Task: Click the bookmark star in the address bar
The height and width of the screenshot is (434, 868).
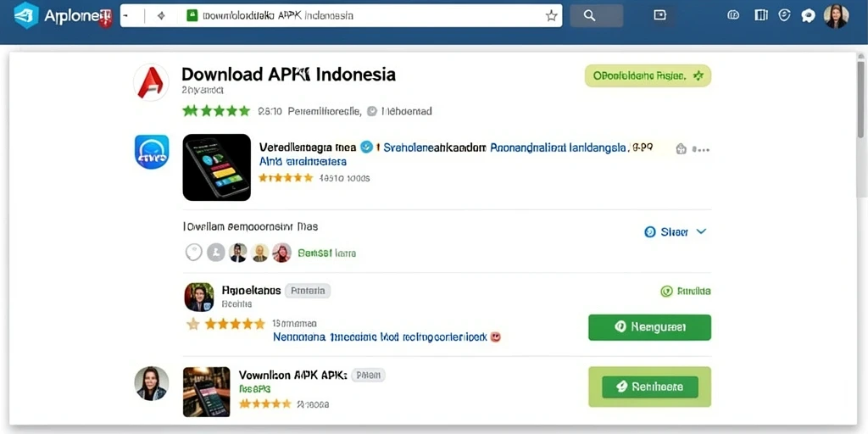Action: coord(551,16)
